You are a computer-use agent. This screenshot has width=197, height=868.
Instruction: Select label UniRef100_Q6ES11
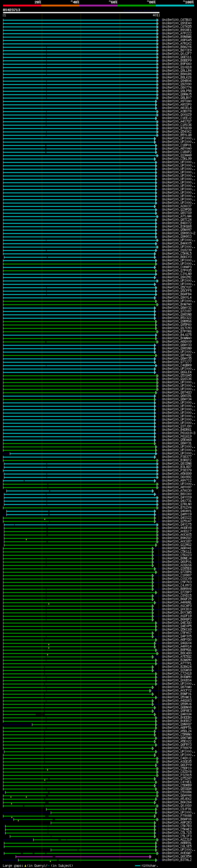click(x=176, y=57)
